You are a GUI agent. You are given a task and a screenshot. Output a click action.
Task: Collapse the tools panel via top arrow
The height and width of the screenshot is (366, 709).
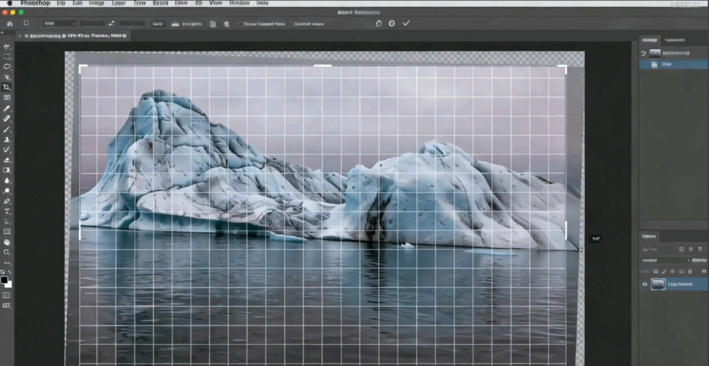tap(3, 33)
